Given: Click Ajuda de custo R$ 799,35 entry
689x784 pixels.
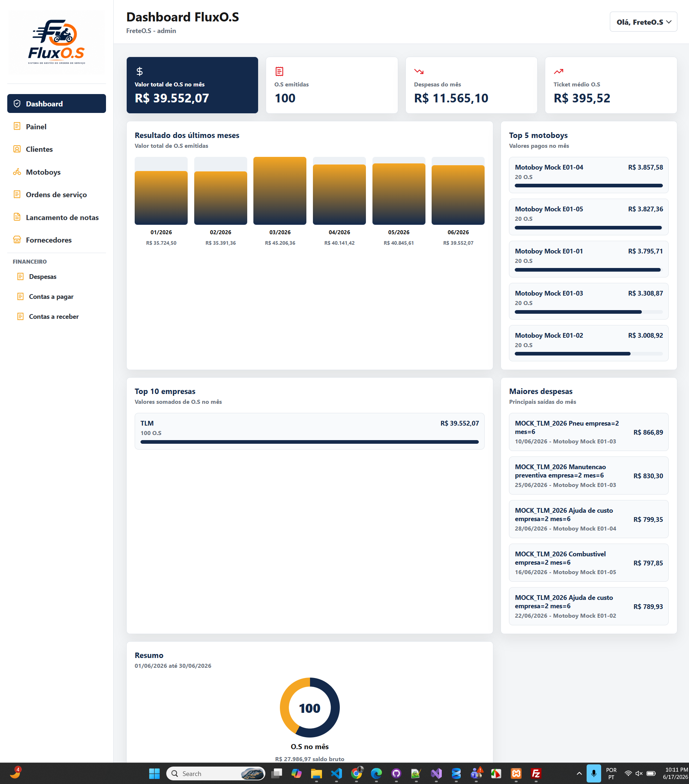Looking at the screenshot, I should 588,519.
